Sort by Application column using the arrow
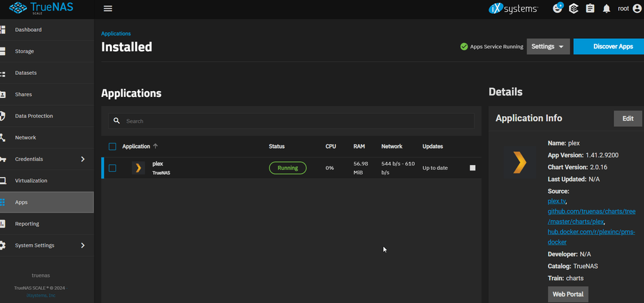644x303 pixels. pyautogui.click(x=155, y=146)
